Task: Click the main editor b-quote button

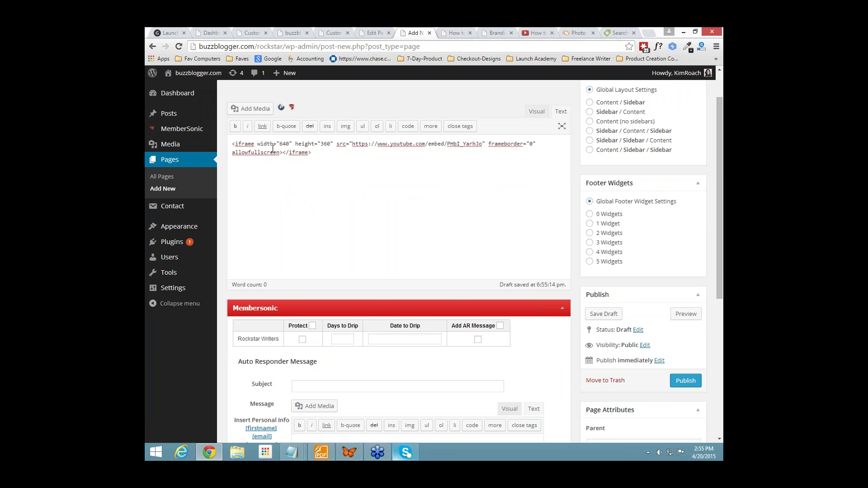Action: pos(286,126)
